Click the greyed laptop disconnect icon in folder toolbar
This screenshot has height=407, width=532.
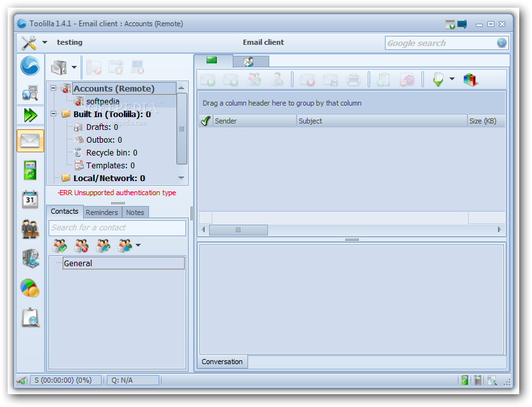(x=137, y=67)
